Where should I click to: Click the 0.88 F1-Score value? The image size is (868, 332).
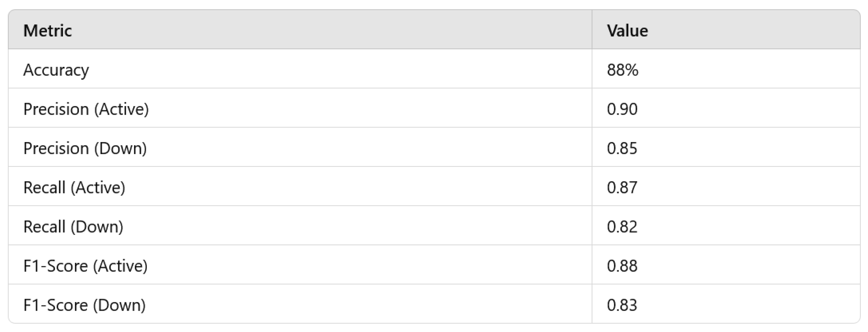(x=622, y=266)
